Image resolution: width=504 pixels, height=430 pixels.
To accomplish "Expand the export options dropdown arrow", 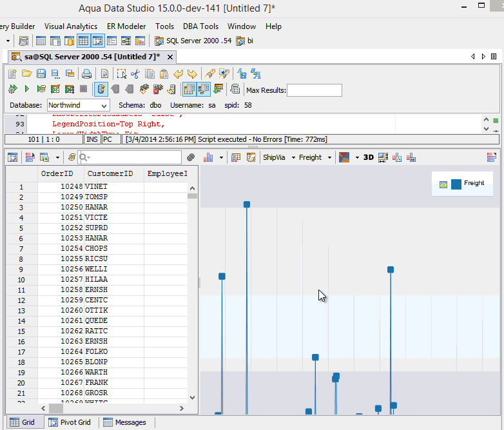I will click(x=57, y=157).
